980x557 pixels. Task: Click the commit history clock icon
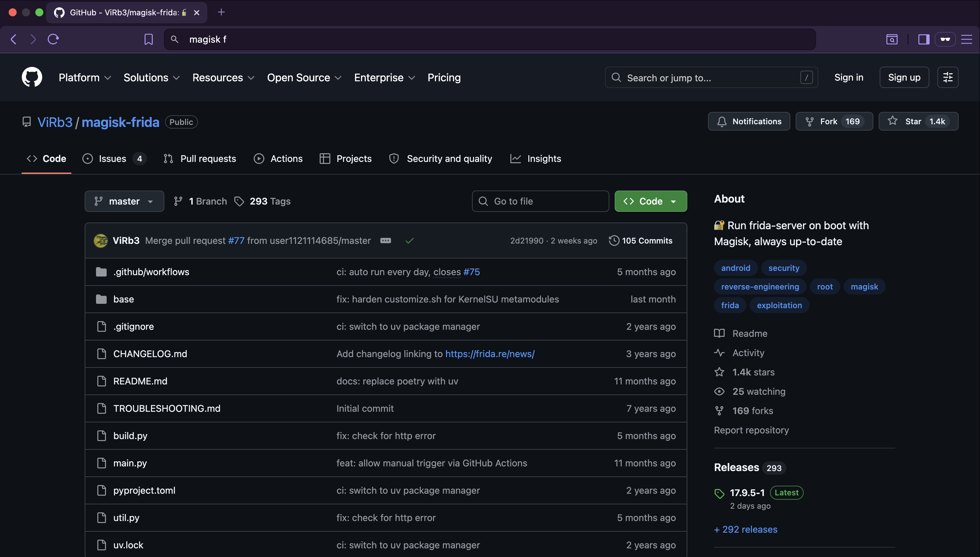[x=614, y=240]
